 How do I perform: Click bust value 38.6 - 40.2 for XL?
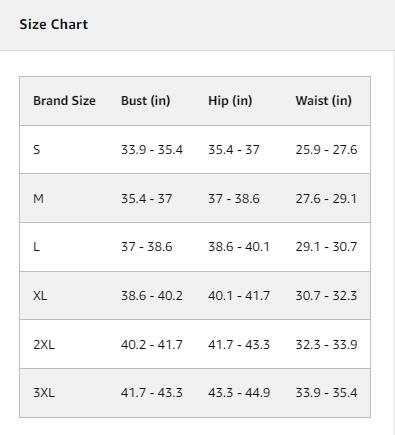coord(152,296)
